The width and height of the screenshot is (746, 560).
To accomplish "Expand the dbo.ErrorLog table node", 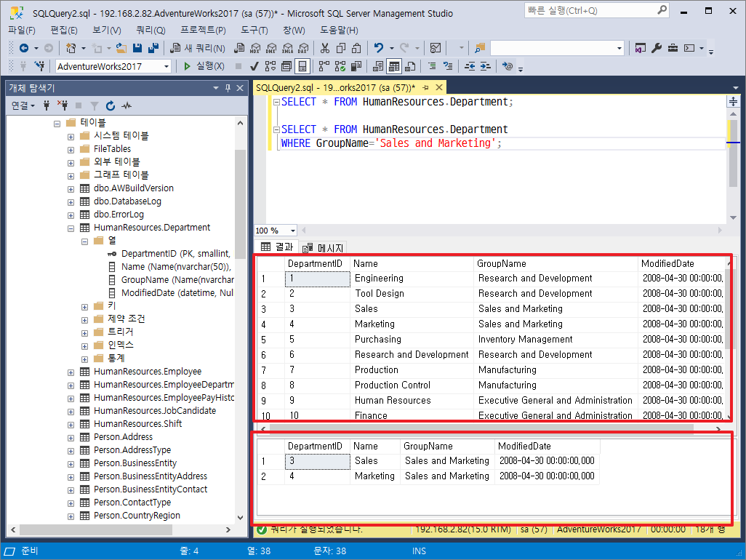I will click(71, 215).
